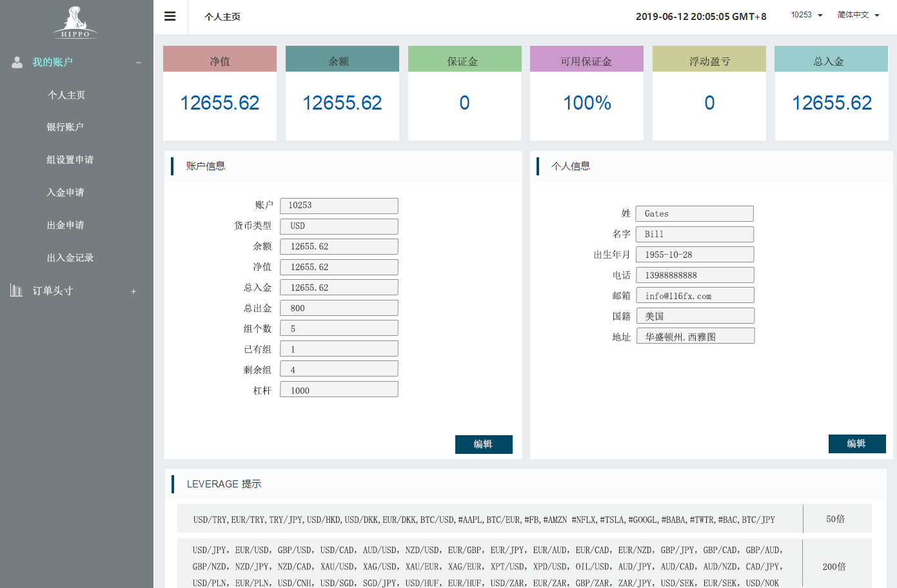Click 编辑 button in 个人信息 panel
897x588 pixels.
pos(856,444)
